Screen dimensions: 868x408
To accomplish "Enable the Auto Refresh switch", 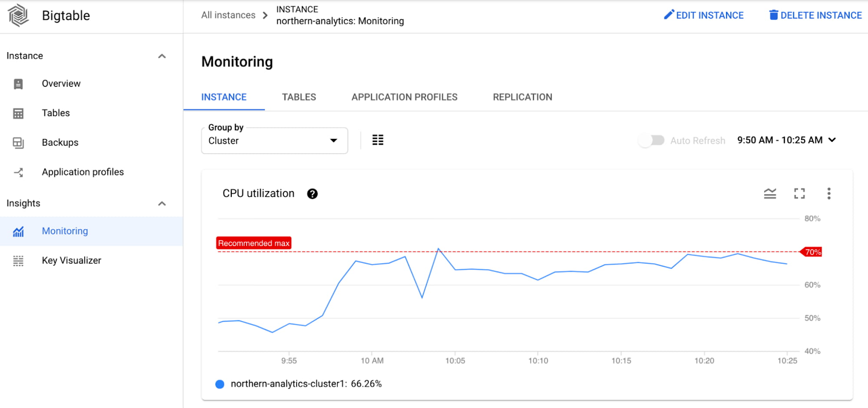I will pyautogui.click(x=652, y=140).
